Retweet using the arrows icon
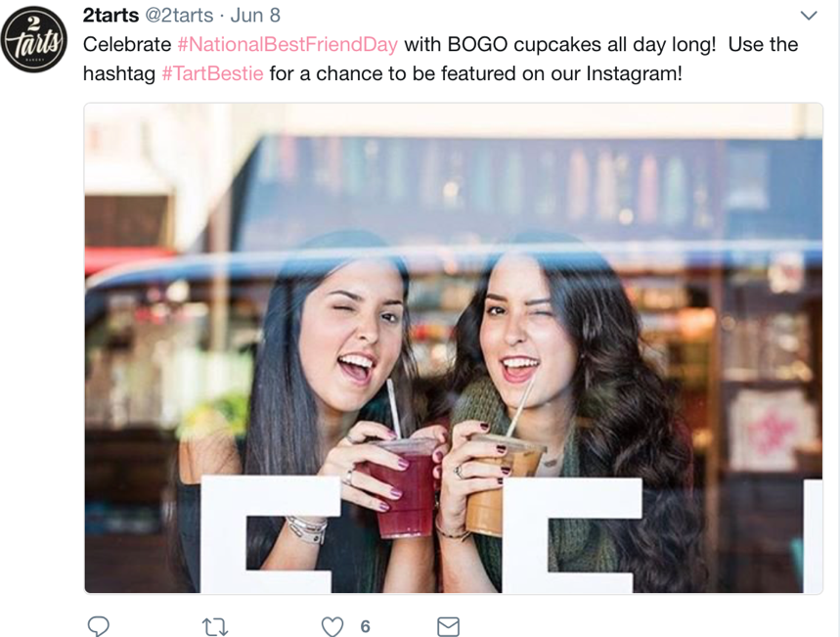The width and height of the screenshot is (840, 637). (215, 626)
